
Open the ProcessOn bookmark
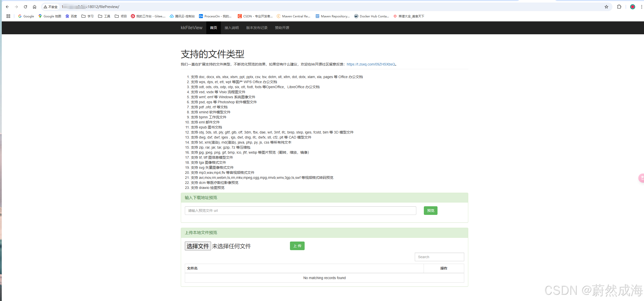(x=216, y=16)
